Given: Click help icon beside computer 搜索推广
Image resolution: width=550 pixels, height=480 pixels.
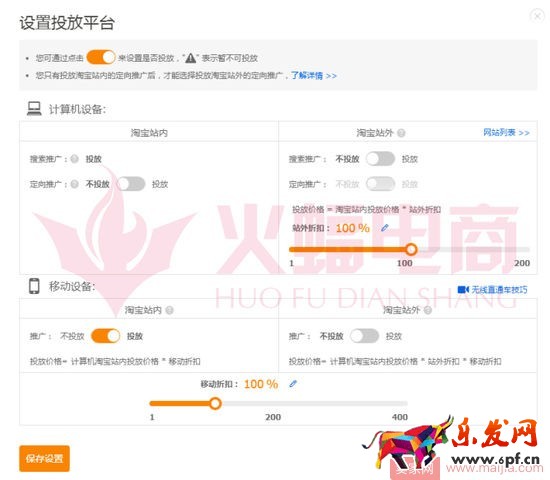Looking at the screenshot, I should click(x=74, y=159).
